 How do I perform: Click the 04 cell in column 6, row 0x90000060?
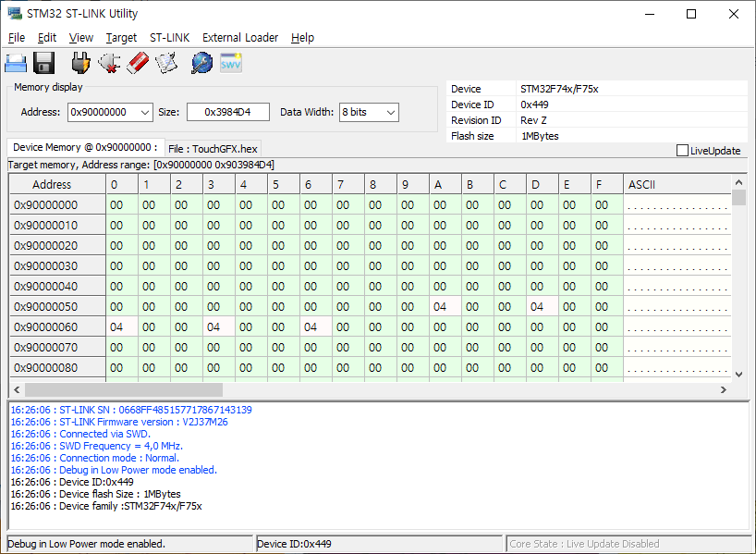point(316,326)
